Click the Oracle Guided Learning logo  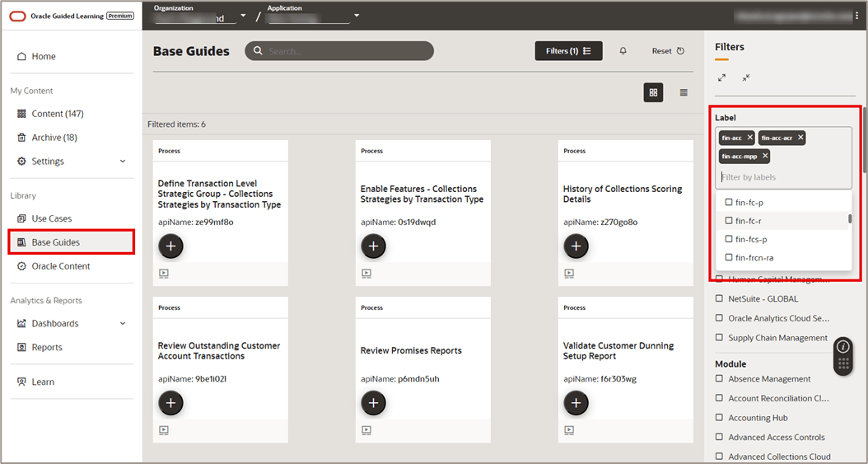pyautogui.click(x=71, y=16)
